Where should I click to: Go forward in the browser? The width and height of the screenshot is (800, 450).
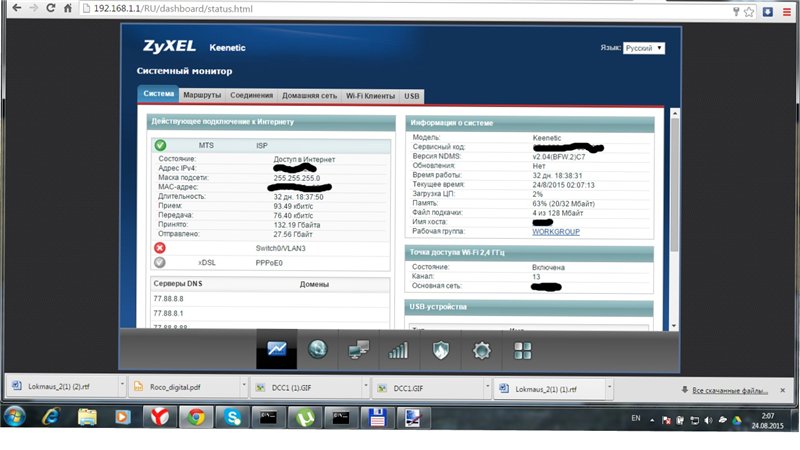(34, 8)
